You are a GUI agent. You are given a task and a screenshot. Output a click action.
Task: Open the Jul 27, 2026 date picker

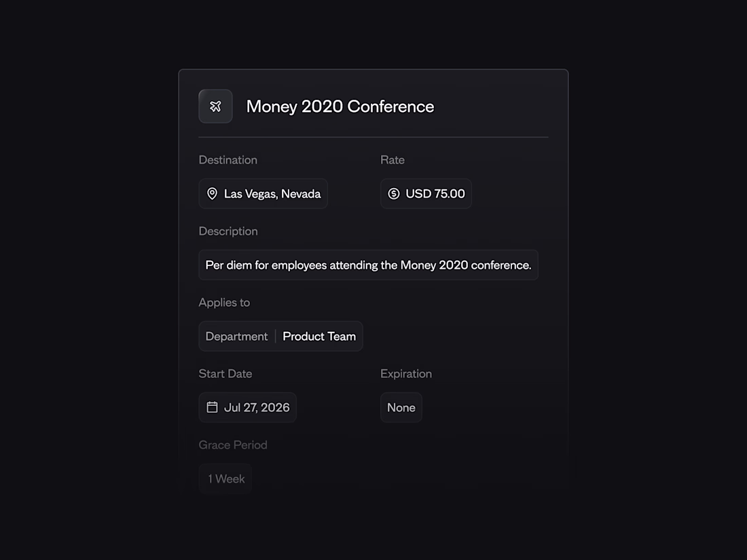257,407
